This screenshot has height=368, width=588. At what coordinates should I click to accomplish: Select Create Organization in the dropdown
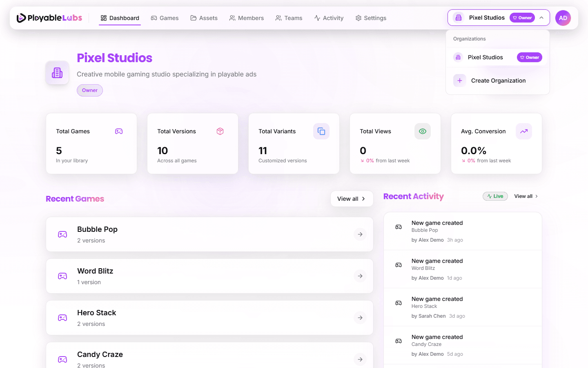click(498, 81)
